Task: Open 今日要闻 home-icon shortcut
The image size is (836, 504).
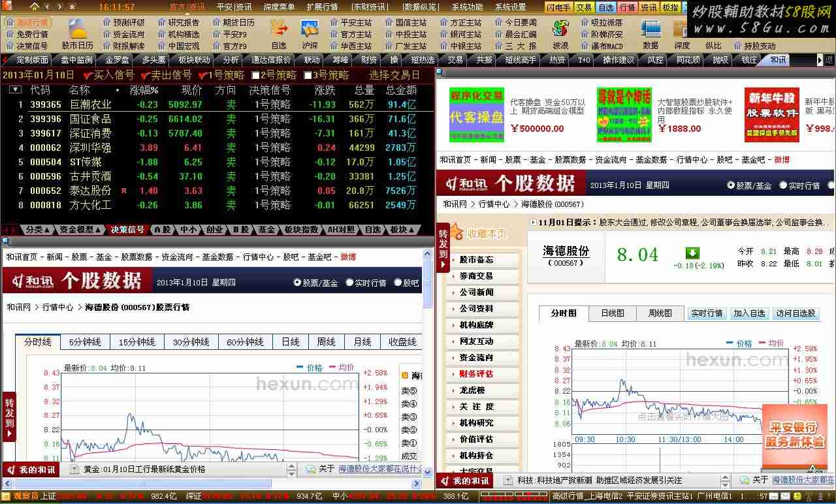Action: point(515,22)
